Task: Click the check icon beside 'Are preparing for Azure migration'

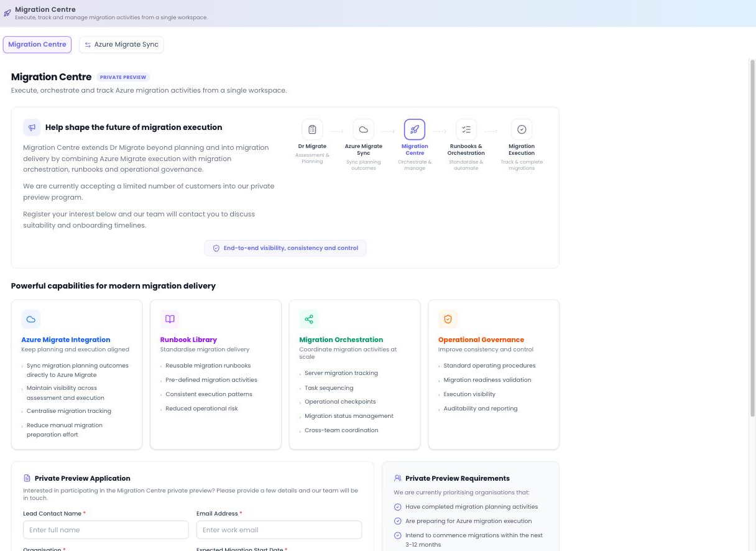Action: pos(398,521)
